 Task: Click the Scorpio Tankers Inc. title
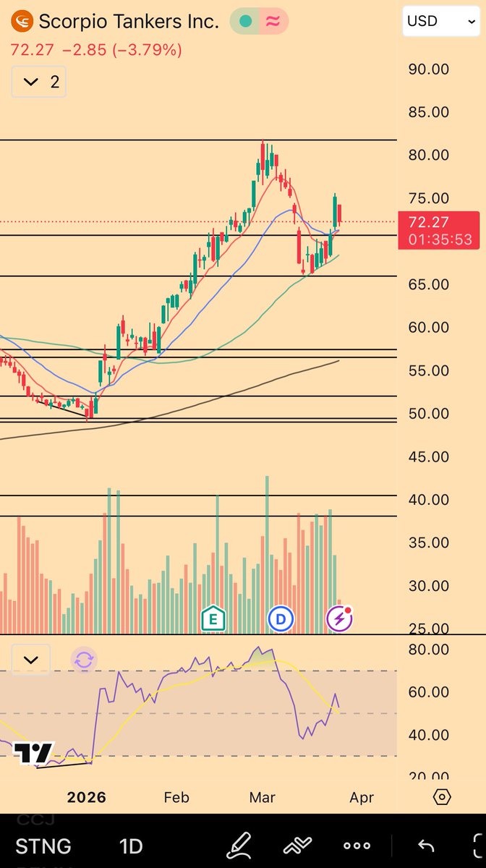[129, 22]
